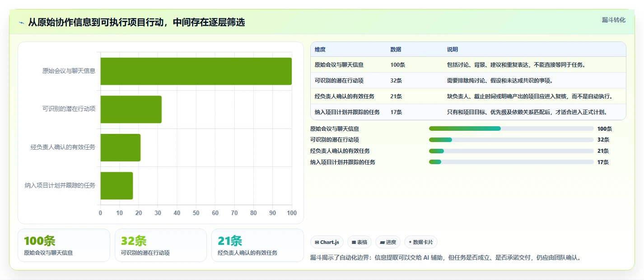This screenshot has width=644, height=280.
Task: Click the 说明 column header
Action: 453,50
